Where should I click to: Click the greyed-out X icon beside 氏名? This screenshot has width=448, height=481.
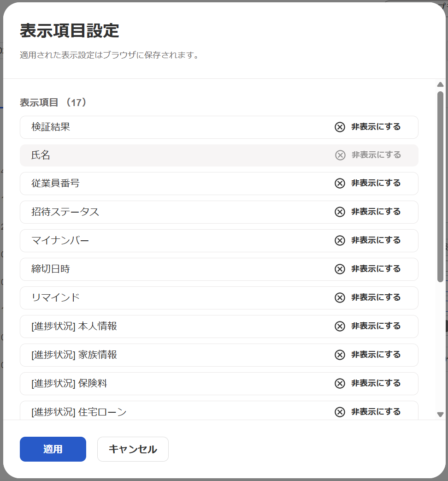point(340,155)
